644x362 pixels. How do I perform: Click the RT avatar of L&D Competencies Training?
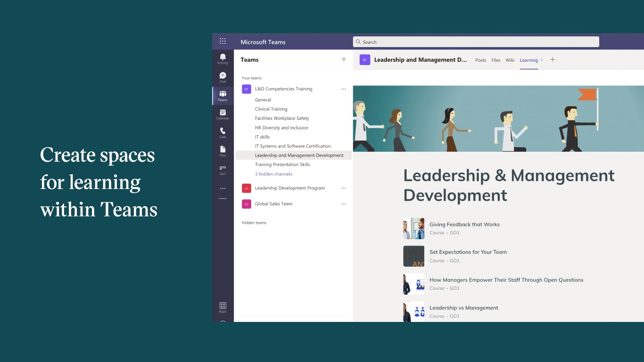tap(246, 89)
